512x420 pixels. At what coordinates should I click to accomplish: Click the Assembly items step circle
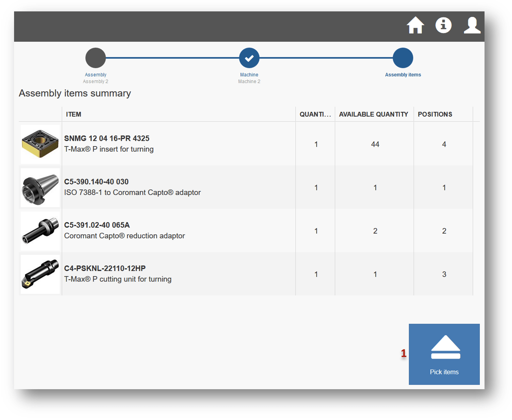[403, 58]
